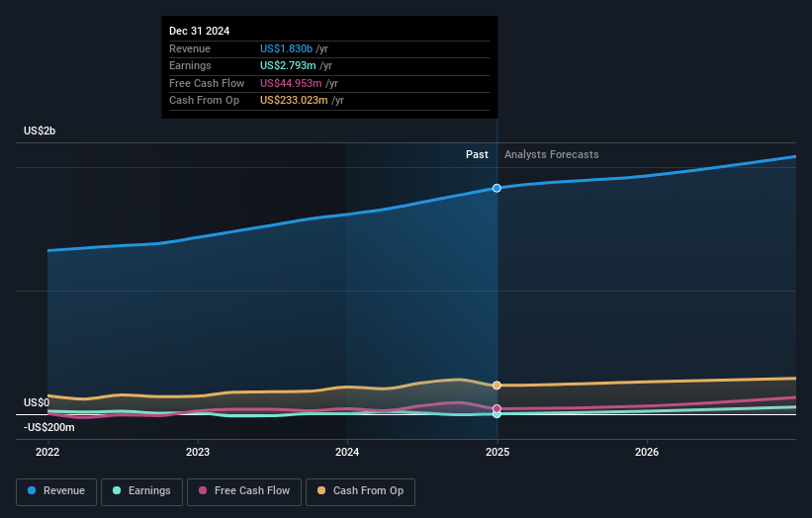The height and width of the screenshot is (518, 812).
Task: Click the US$44.953m free cash flow value
Action: click(x=291, y=83)
